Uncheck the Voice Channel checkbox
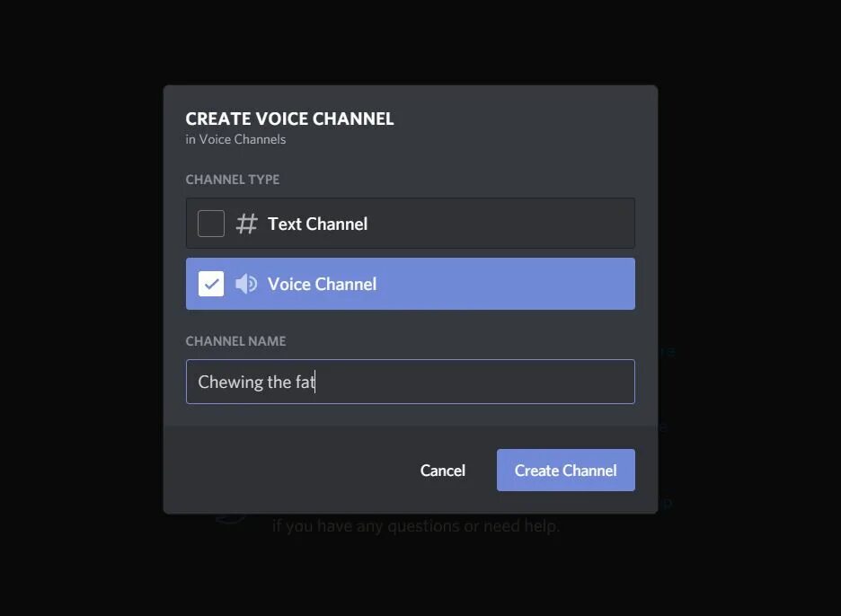 [x=211, y=284]
